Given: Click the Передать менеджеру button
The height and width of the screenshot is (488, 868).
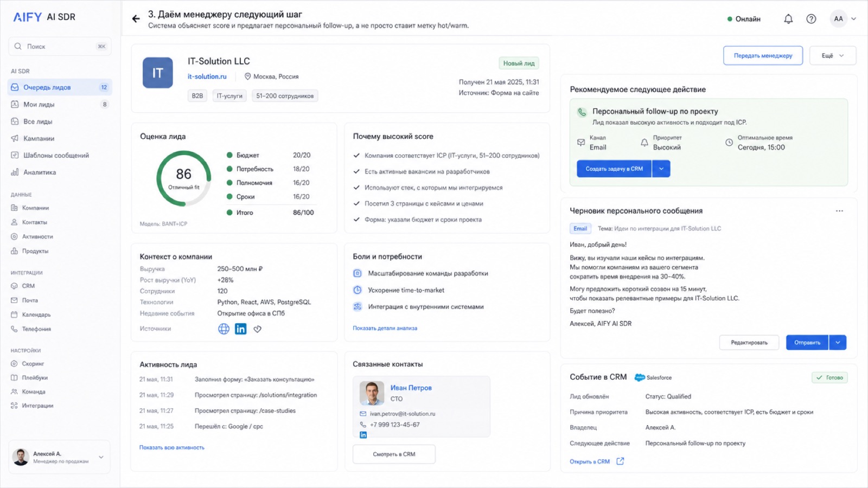Looking at the screenshot, I should click(x=763, y=55).
